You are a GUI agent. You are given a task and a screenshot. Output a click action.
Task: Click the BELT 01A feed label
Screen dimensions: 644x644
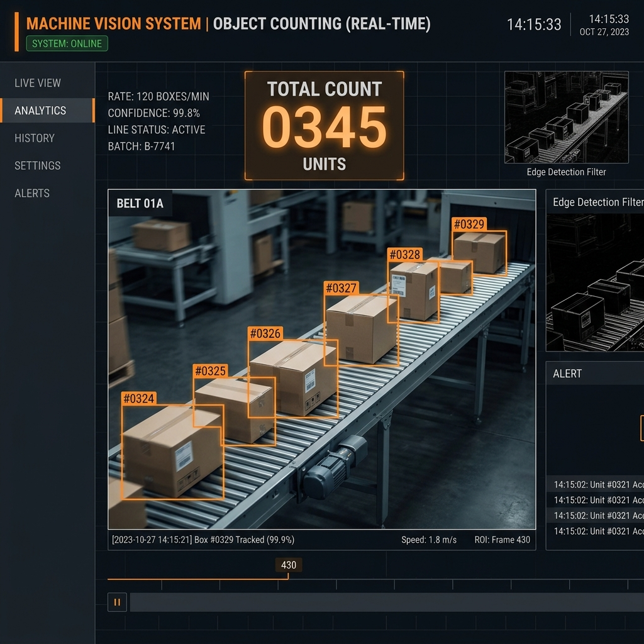point(140,203)
